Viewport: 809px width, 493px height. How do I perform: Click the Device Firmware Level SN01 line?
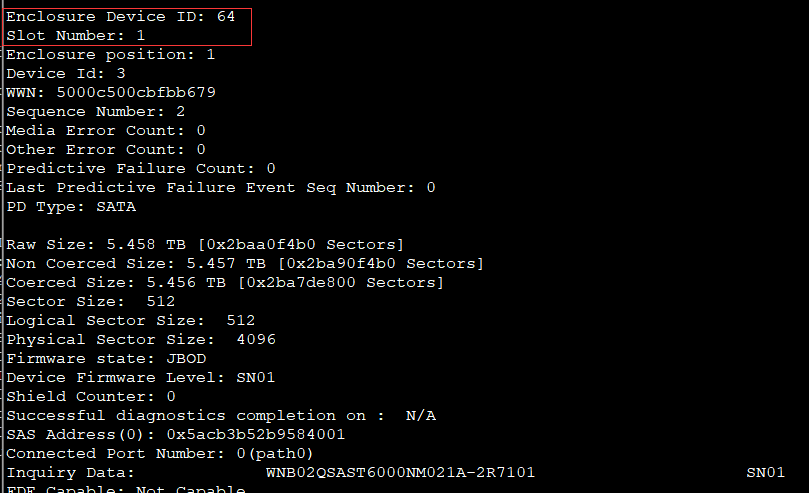click(x=140, y=377)
